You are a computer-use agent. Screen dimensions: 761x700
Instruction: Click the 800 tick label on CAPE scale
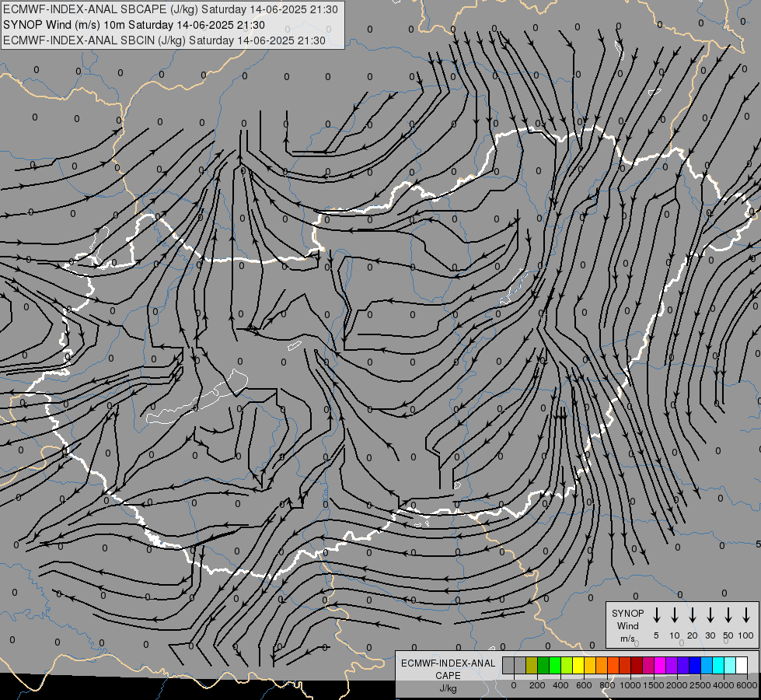click(x=607, y=685)
